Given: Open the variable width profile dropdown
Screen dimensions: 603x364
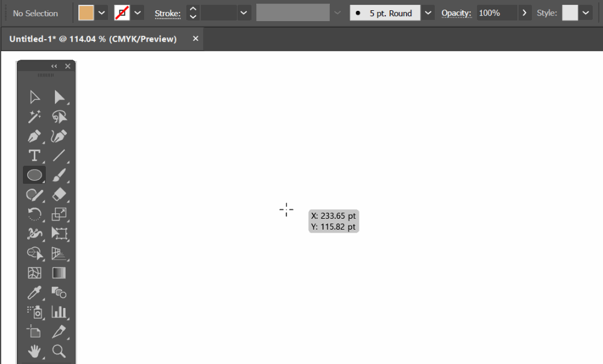Looking at the screenshot, I should [x=337, y=13].
